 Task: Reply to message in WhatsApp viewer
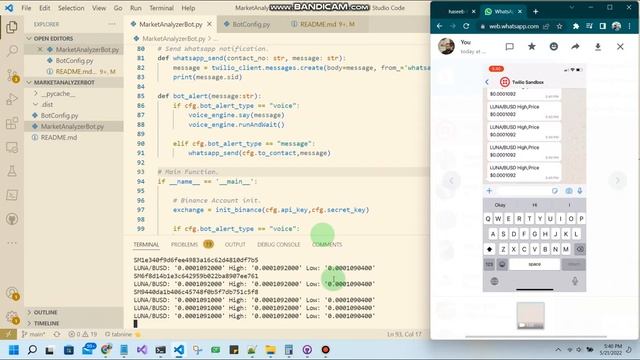(509, 47)
